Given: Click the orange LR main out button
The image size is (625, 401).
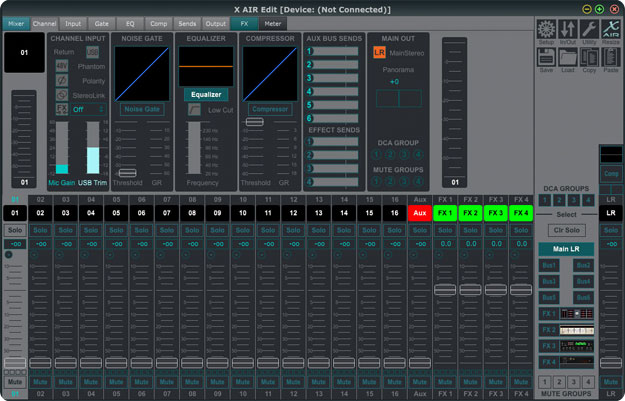Looking at the screenshot, I should (379, 53).
